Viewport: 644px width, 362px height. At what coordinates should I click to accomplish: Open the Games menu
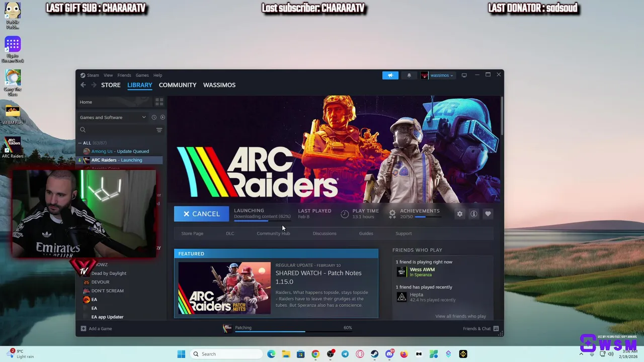[x=142, y=75]
